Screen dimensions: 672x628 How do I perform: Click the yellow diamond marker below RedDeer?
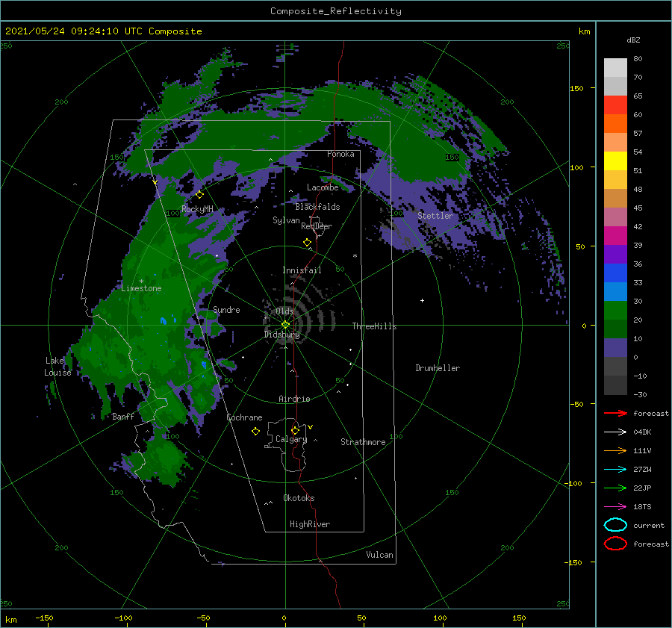(308, 243)
